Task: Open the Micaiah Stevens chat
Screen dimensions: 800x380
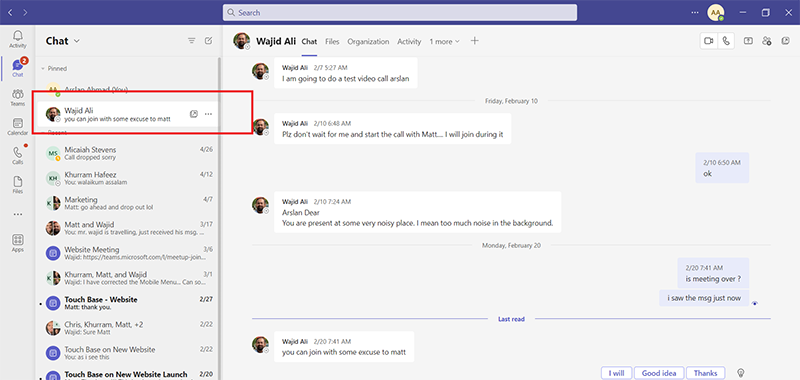Action: coord(127,154)
